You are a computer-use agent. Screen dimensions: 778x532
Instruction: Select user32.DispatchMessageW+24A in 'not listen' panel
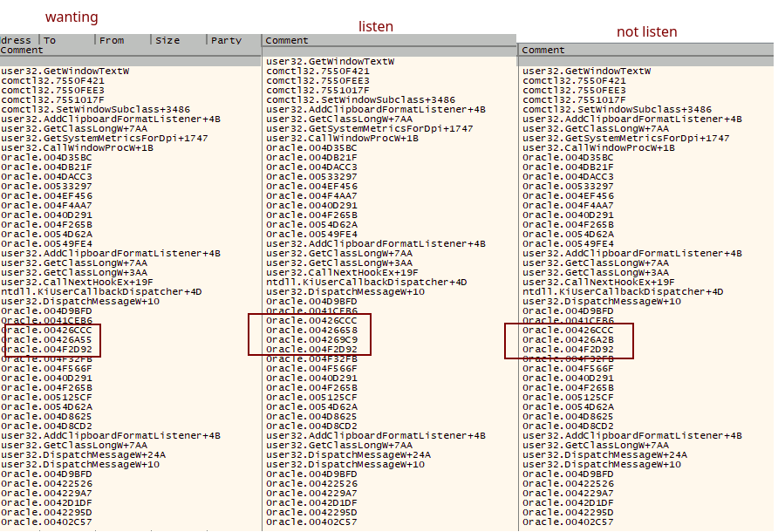click(x=604, y=454)
